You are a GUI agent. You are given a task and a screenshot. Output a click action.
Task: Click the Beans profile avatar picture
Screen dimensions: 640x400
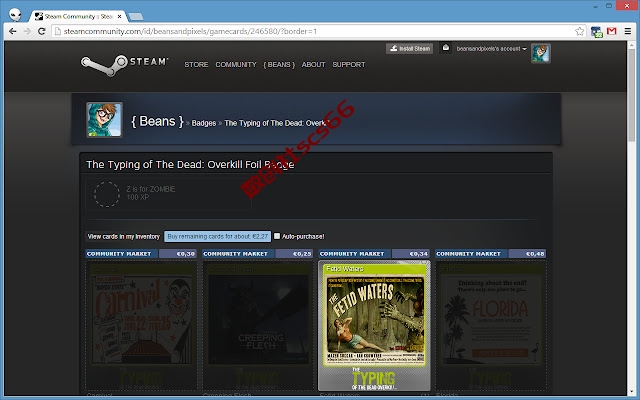tap(104, 120)
